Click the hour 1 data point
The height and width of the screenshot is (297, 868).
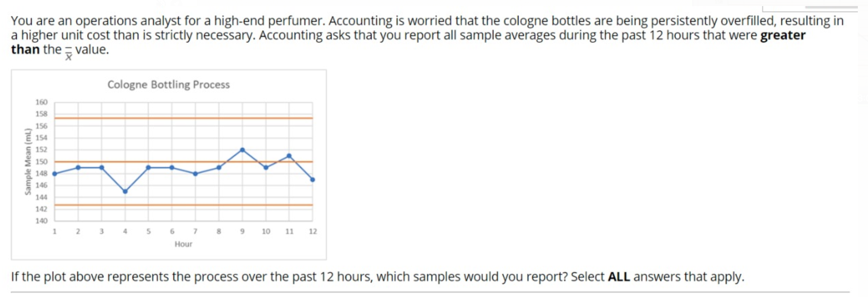pyautogui.click(x=55, y=174)
